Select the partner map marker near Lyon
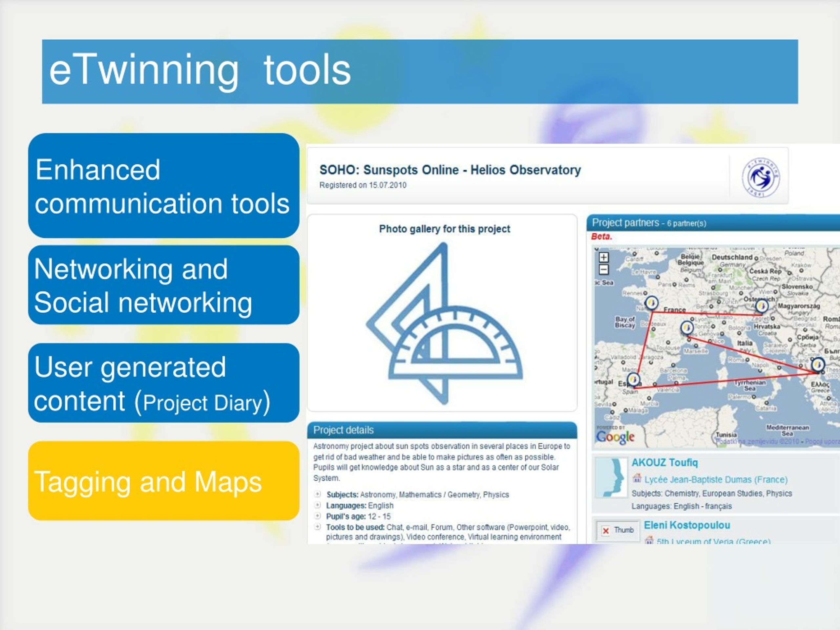 point(686,328)
